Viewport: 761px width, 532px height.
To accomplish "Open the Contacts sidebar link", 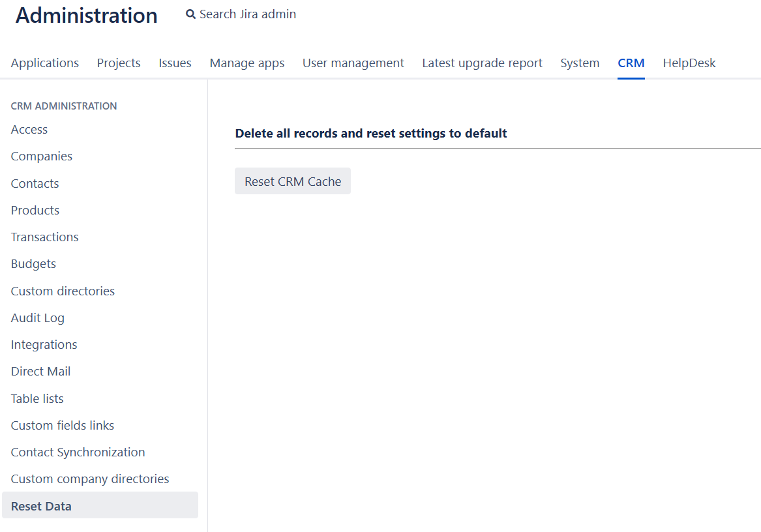I will 35,184.
